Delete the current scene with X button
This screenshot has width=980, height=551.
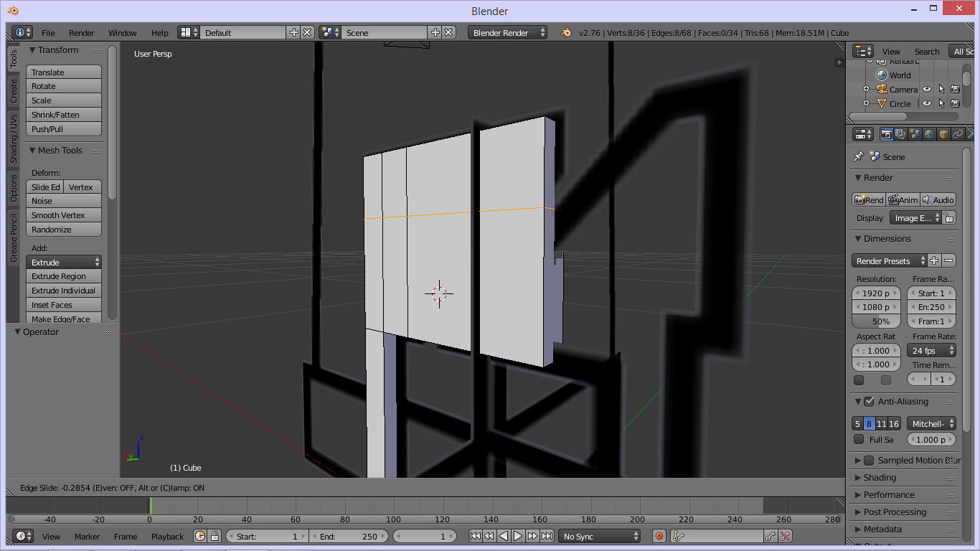tap(448, 32)
